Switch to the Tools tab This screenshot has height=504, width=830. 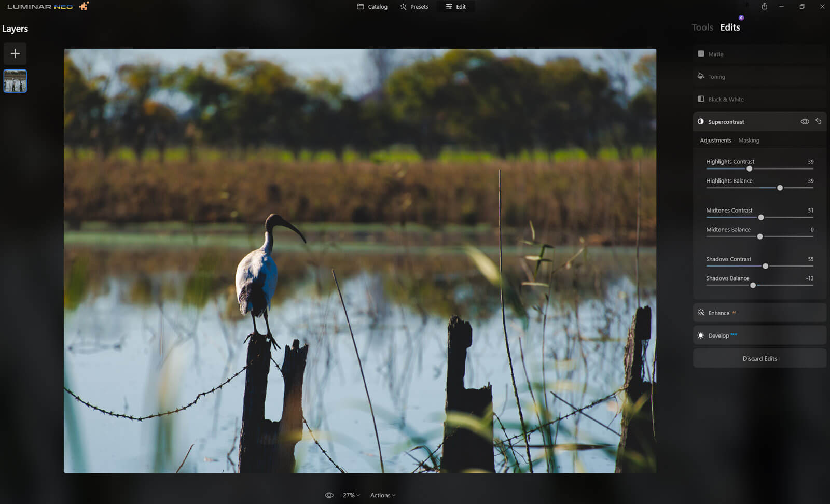tap(702, 27)
